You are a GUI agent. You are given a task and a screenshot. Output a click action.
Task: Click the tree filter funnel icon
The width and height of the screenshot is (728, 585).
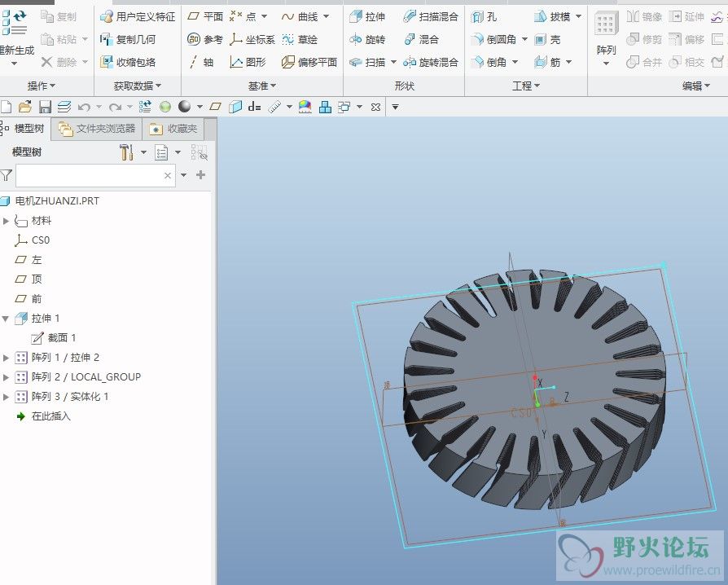[6, 175]
